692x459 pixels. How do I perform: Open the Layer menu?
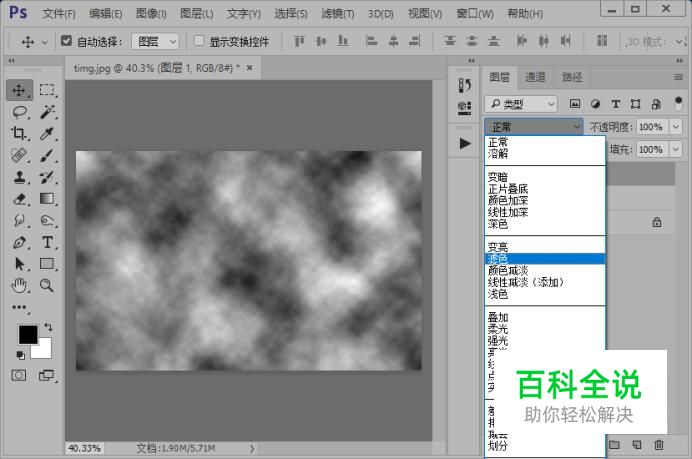196,14
